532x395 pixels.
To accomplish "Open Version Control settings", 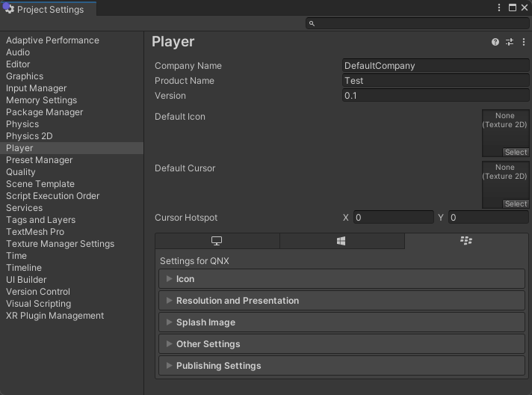I will pos(72,292).
